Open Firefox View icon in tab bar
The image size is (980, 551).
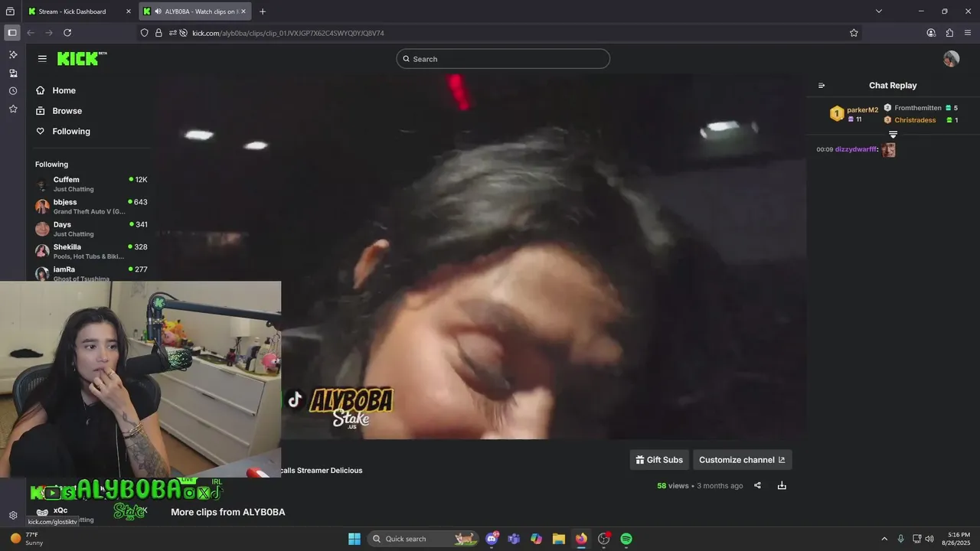[x=10, y=11]
